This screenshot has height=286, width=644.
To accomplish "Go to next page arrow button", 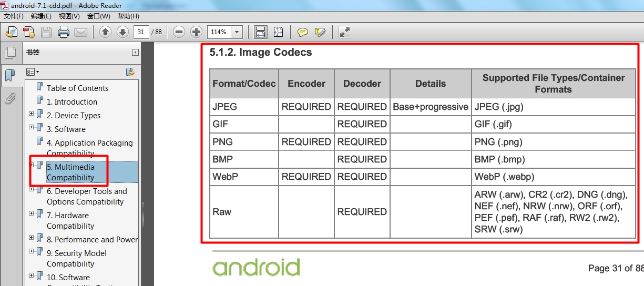I will (x=122, y=32).
